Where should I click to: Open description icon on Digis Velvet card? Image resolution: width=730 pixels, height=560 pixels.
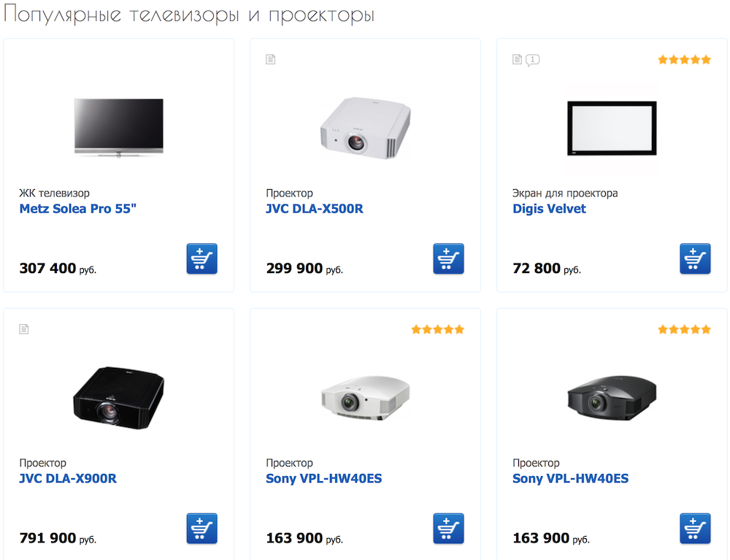pyautogui.click(x=518, y=59)
